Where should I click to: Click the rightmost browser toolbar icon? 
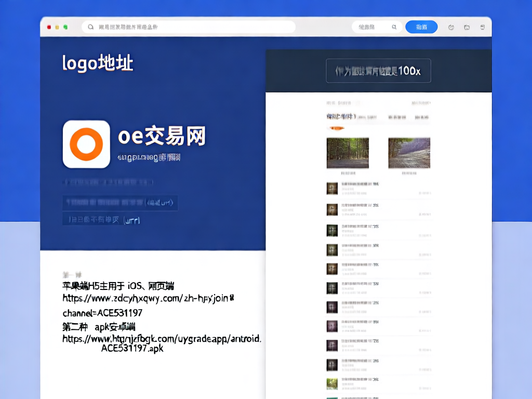point(483,27)
